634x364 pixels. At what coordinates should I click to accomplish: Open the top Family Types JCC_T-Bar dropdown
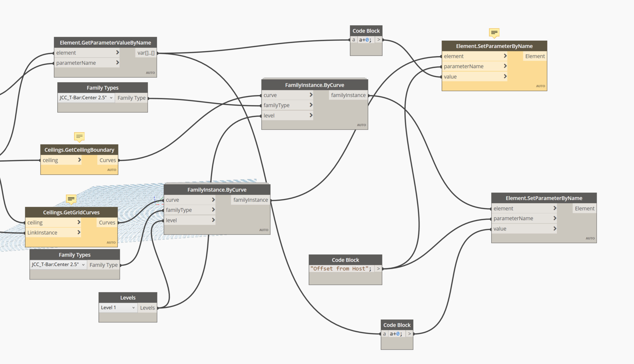pos(111,98)
